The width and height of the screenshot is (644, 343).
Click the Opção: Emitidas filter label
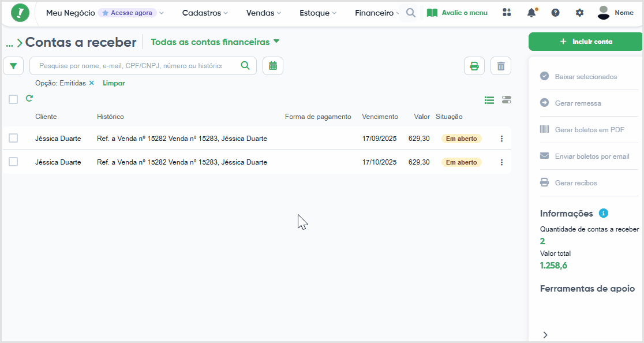pos(61,83)
